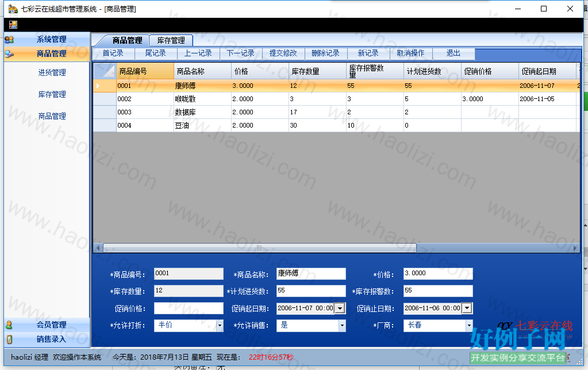Screen dimensions: 588x370
Task: Click date 2006-11-05 in row 0002
Action: pos(548,99)
